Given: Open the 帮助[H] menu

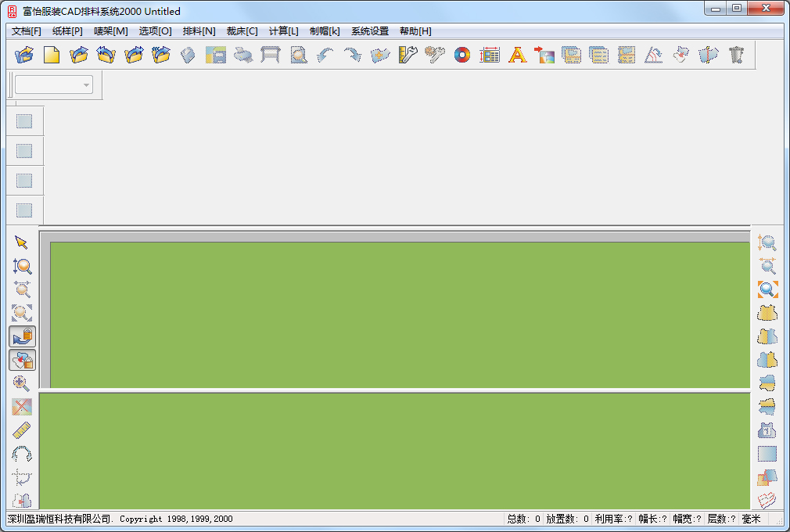Looking at the screenshot, I should pos(415,31).
